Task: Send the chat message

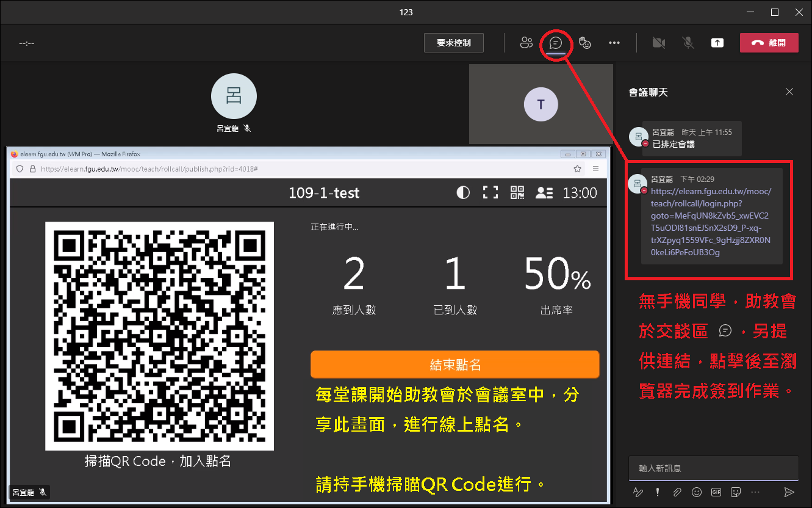Action: click(789, 492)
